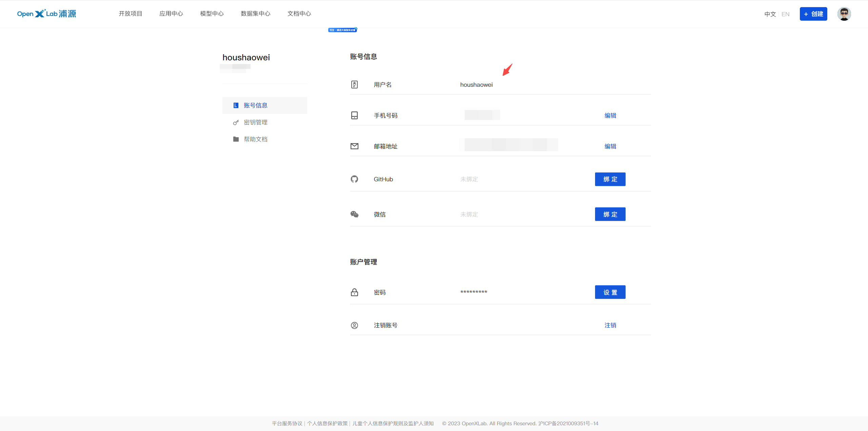The width and height of the screenshot is (868, 431).
Task: Click the 注销 account link
Action: click(610, 325)
